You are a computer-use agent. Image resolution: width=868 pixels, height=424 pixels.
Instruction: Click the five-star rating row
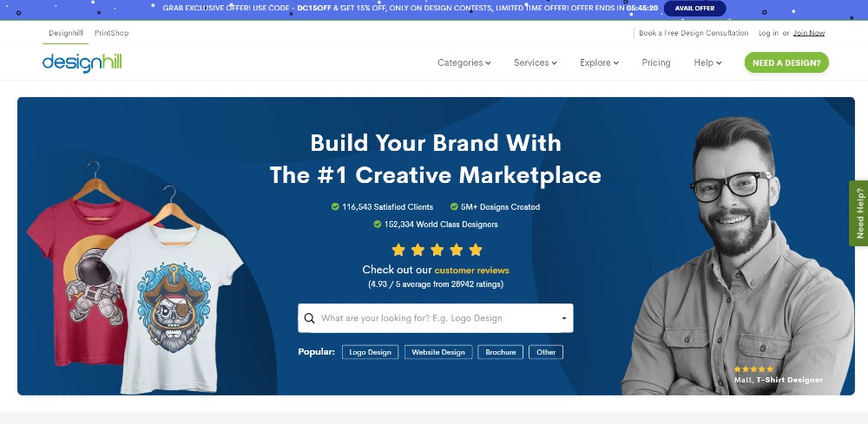(437, 250)
